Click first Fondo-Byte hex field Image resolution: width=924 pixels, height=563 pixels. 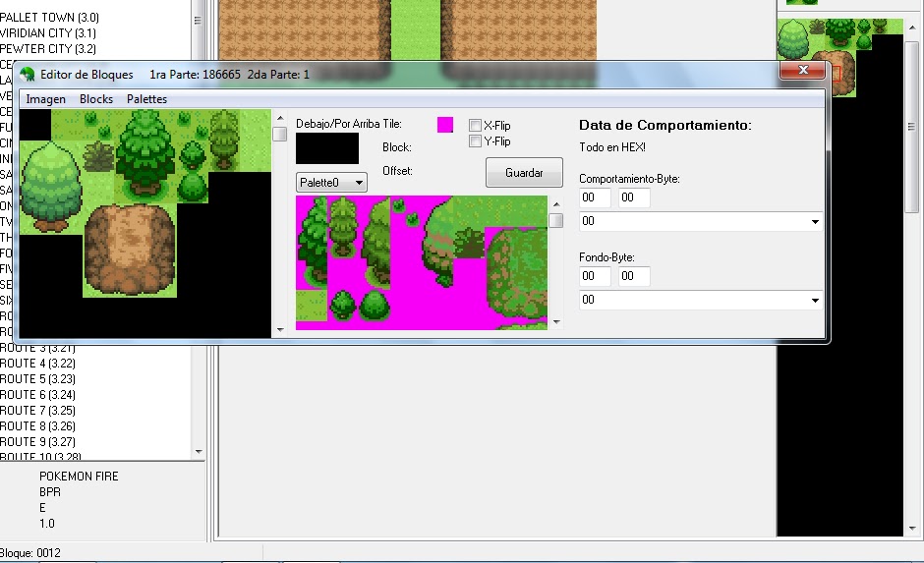tap(595, 276)
